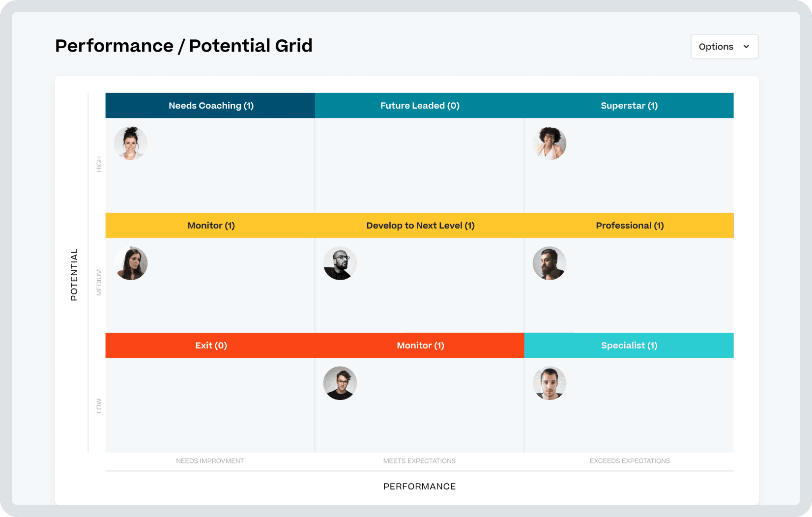Select the Develop to Next Level header
The image size is (812, 517).
419,225
